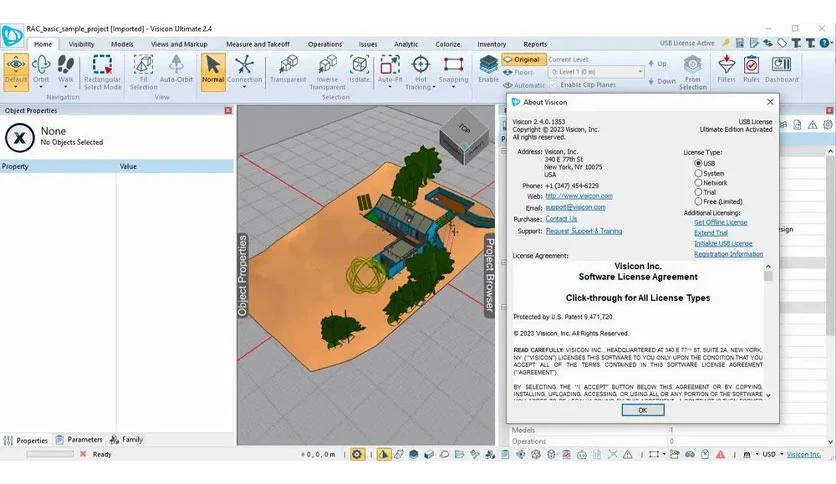This screenshot has height=484, width=836.
Task: Click the Contact Us purchase link
Action: pyautogui.click(x=561, y=219)
